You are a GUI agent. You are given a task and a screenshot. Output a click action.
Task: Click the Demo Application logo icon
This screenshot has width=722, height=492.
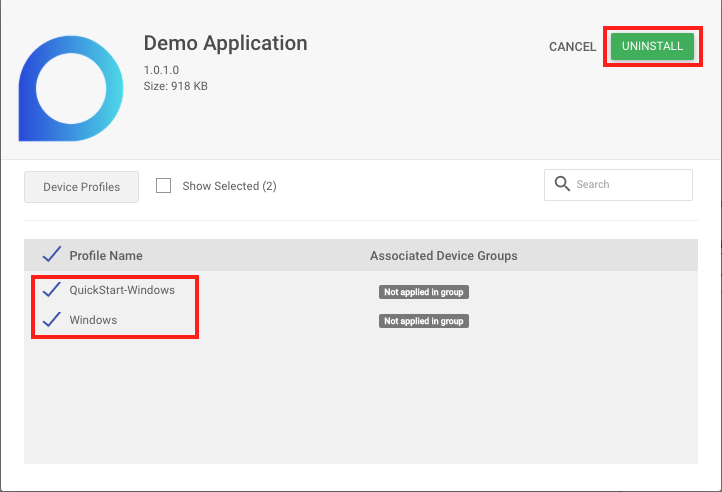click(71, 88)
